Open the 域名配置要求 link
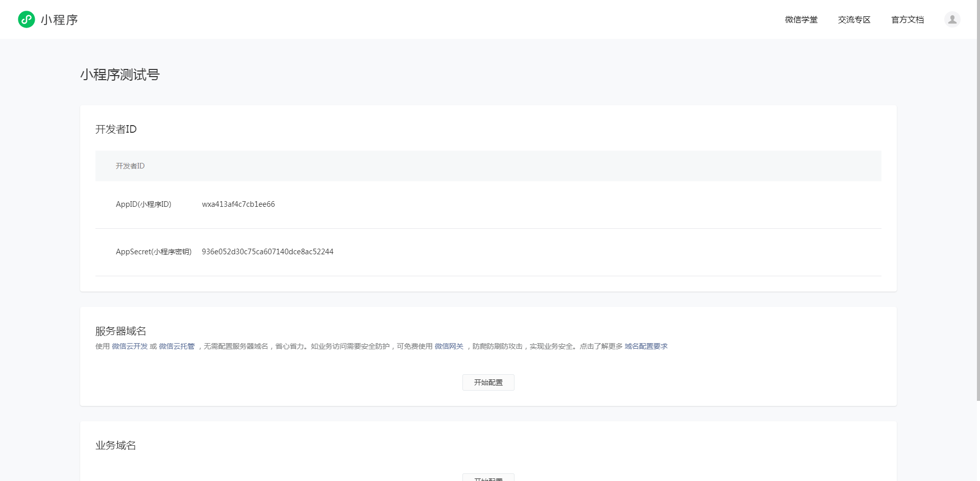 click(646, 346)
